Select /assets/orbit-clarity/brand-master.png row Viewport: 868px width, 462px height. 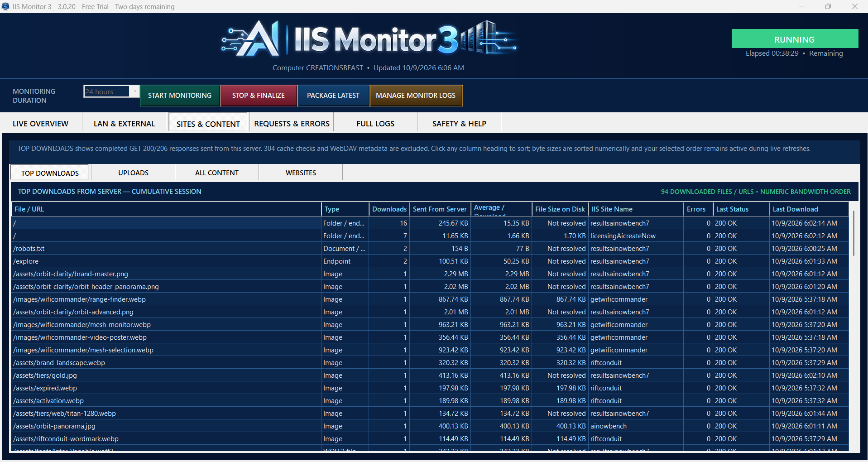tap(430, 274)
